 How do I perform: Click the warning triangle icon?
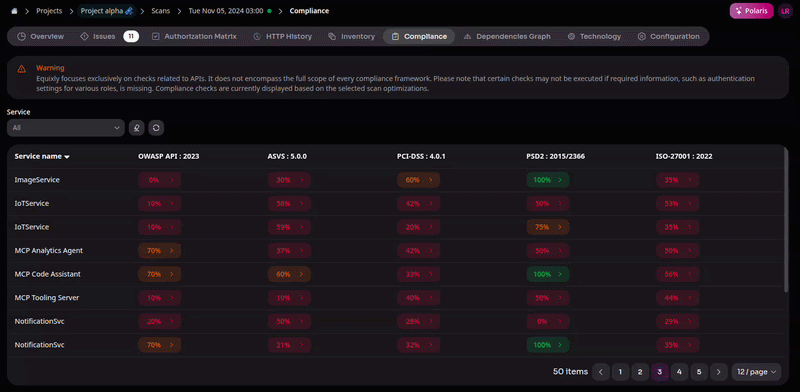coord(21,68)
